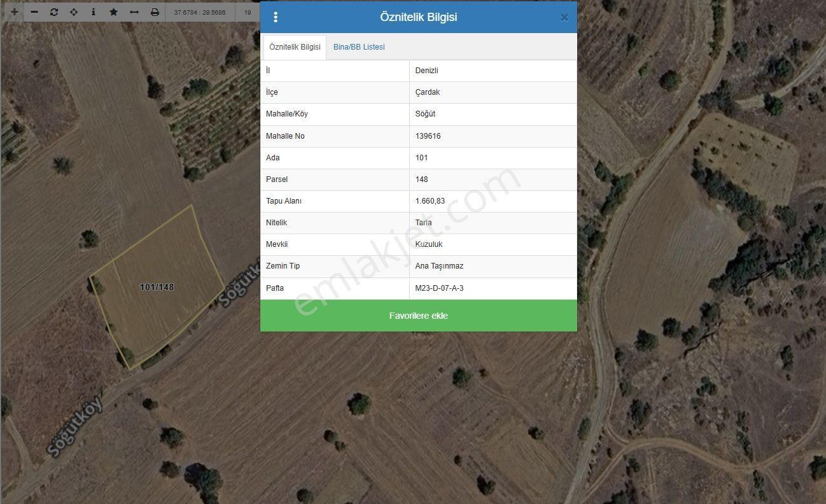Click the Tapu Alanı value 1.660,83
This screenshot has width=826, height=504.
point(430,201)
